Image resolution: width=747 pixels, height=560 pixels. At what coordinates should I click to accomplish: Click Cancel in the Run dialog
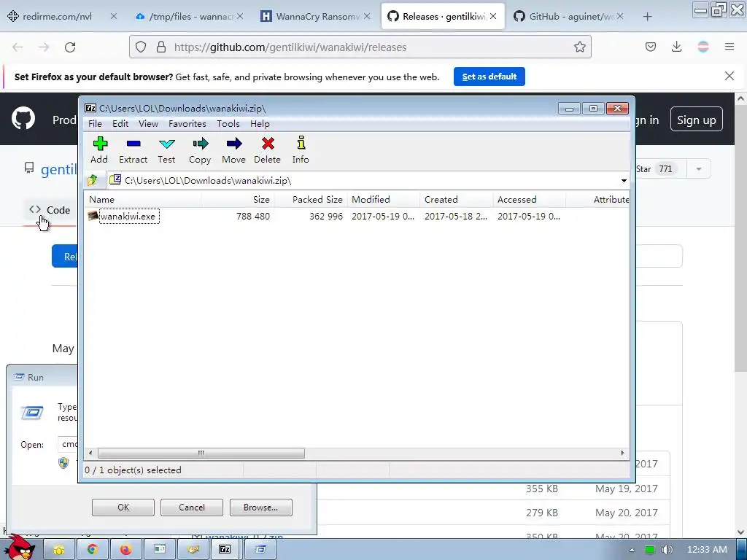pyautogui.click(x=192, y=507)
